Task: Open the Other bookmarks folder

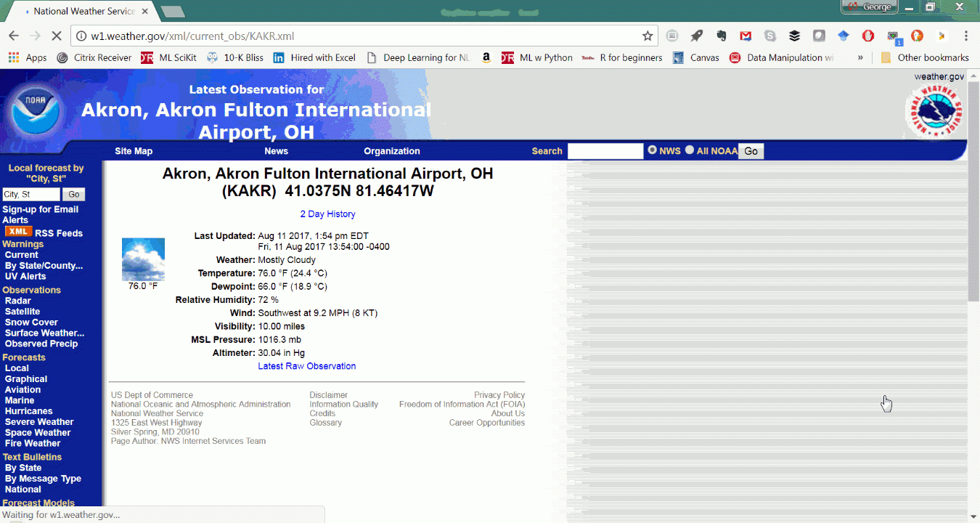Action: pos(925,57)
